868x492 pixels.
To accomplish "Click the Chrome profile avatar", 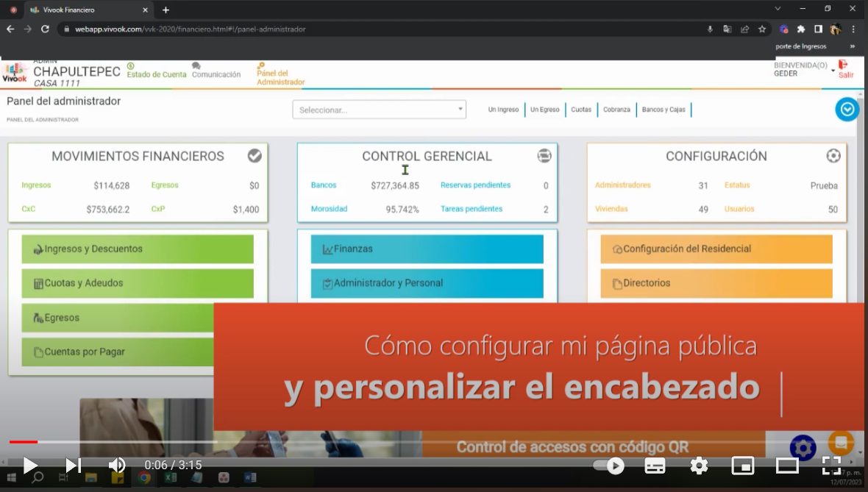I will pos(836,29).
